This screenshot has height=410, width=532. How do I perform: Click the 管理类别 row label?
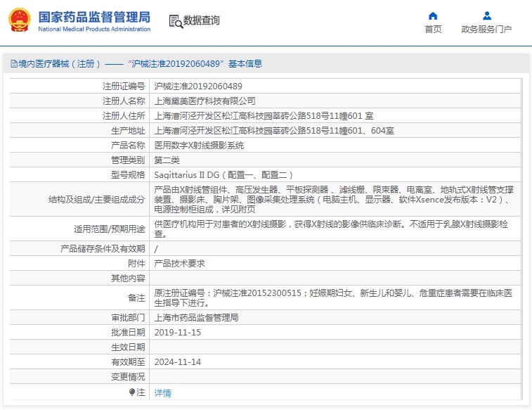pos(128,160)
